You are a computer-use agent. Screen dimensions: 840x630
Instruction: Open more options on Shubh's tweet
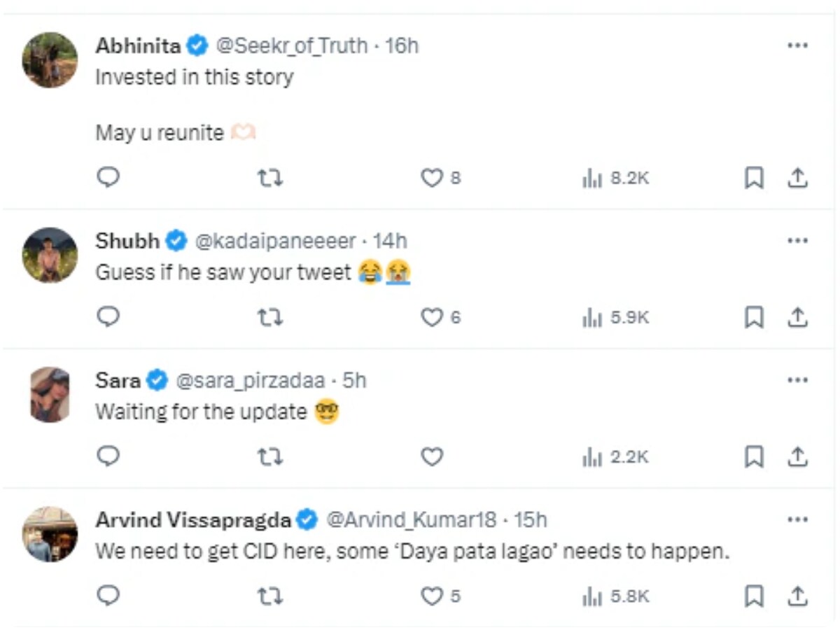(x=797, y=241)
